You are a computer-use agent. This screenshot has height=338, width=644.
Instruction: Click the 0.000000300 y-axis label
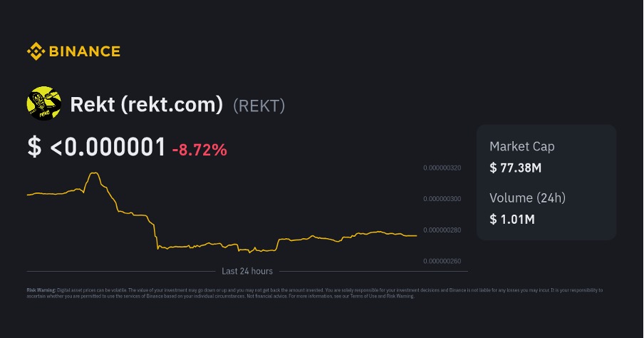coord(442,199)
